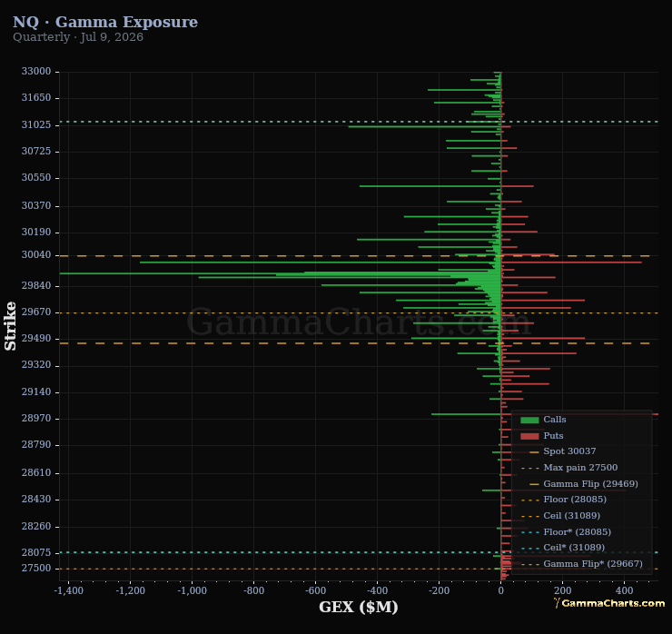Screen dimensions: 672x634
Task: Click the 30040 strike axis label
Action: tap(36, 255)
